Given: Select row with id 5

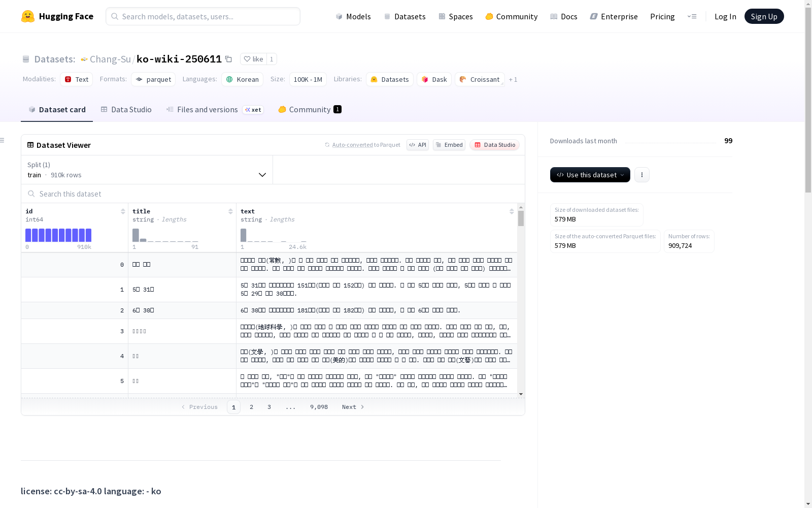Looking at the screenshot, I should (x=269, y=381).
